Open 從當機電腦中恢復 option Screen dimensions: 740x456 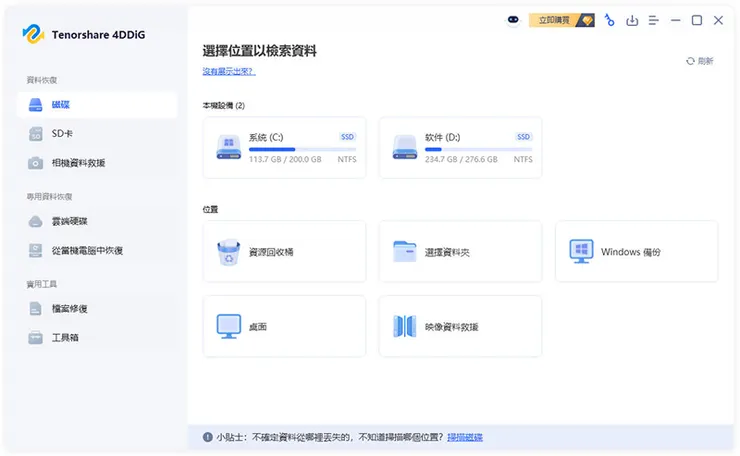(x=97, y=250)
